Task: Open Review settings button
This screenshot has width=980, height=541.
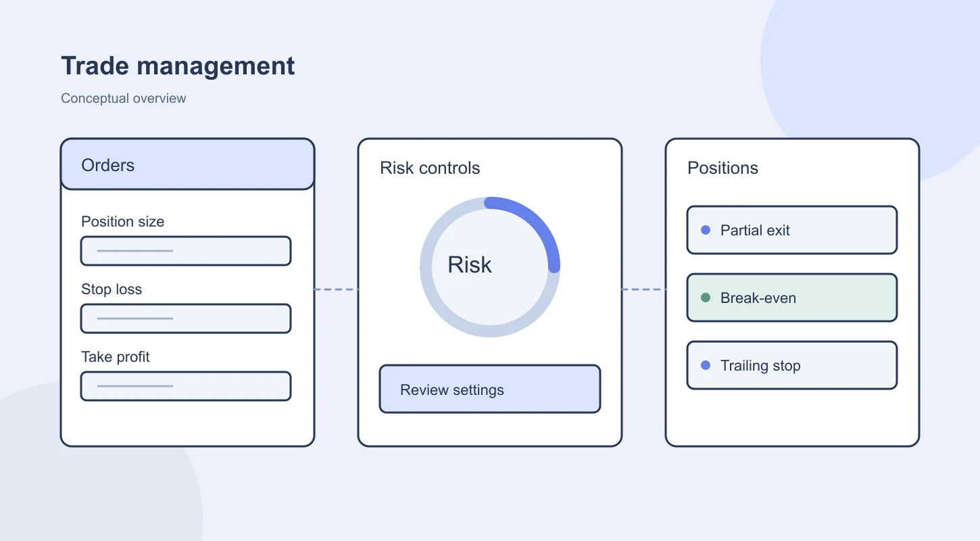Action: (490, 389)
